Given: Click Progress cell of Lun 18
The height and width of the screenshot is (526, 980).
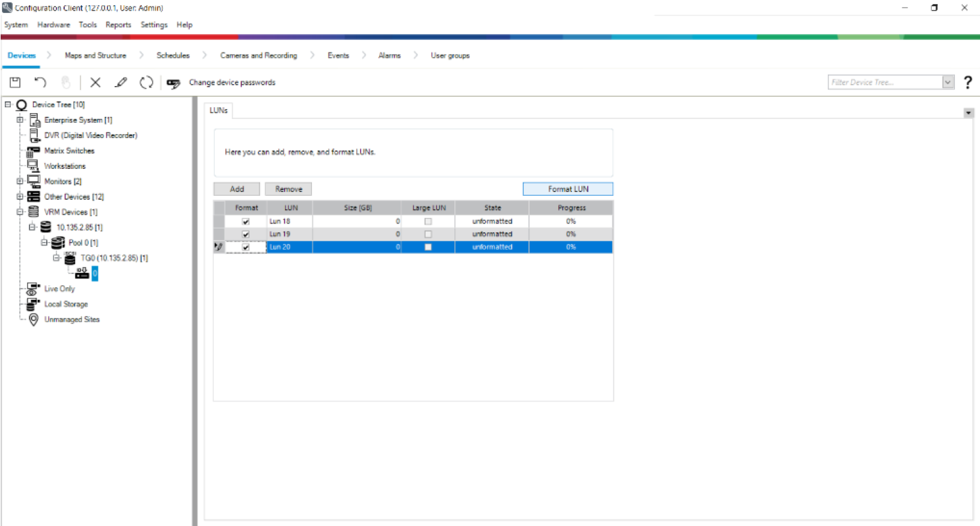Looking at the screenshot, I should (571, 222).
